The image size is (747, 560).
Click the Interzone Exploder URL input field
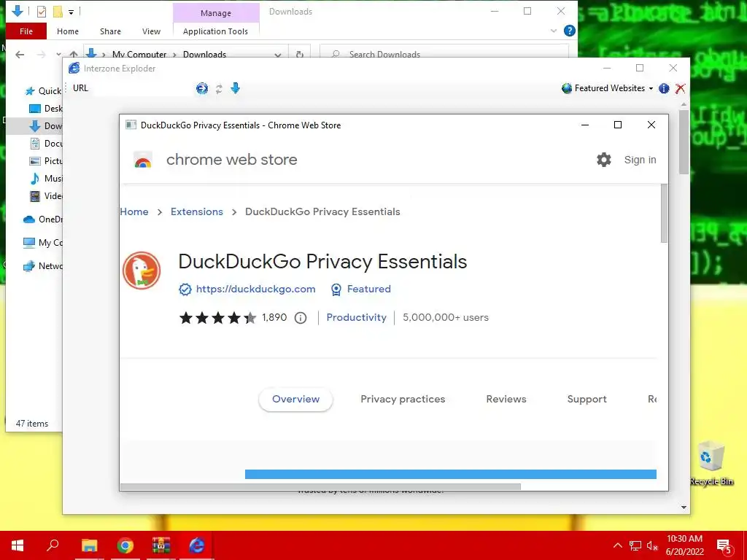[x=143, y=88]
